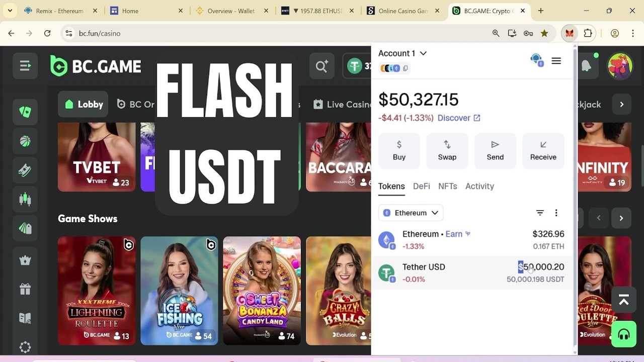Open the VIP crown icon in sidebar
644x362 pixels.
coord(25,260)
